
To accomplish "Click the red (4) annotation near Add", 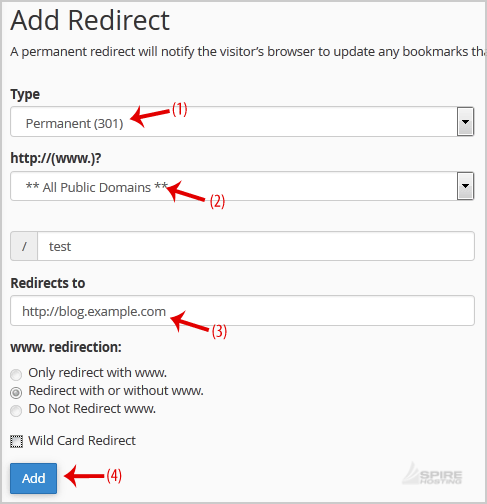I will 114,476.
